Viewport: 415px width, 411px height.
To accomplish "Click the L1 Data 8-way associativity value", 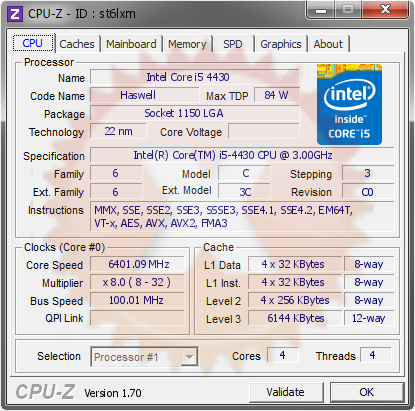I will pos(369,265).
